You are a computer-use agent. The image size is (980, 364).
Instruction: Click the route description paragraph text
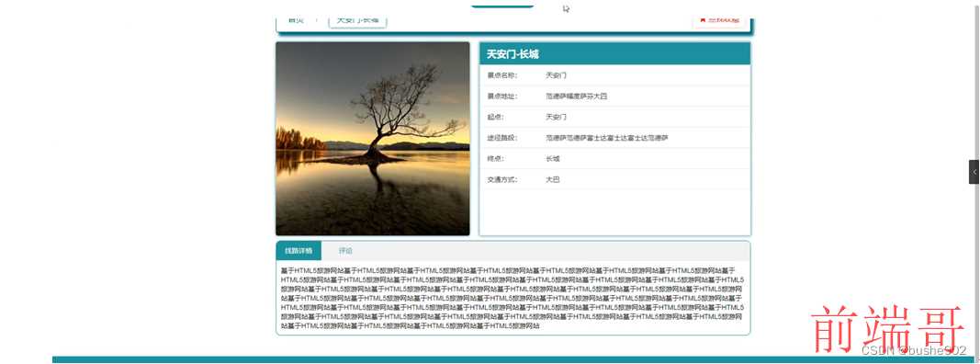[x=513, y=299]
